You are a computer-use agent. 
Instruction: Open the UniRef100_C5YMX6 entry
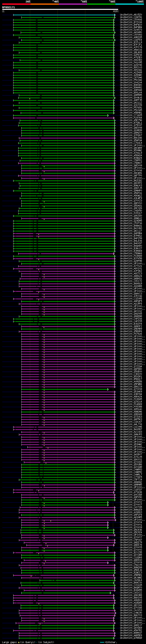(131, 20)
